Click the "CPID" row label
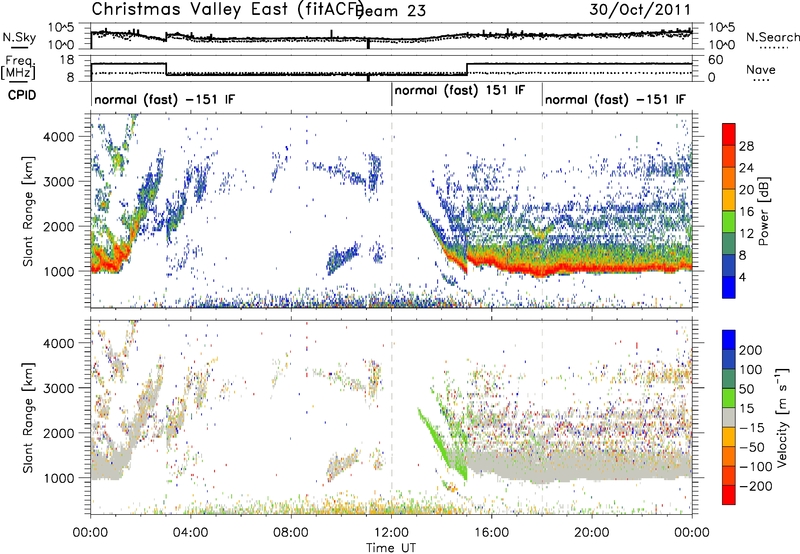800x554 pixels. click(x=22, y=95)
